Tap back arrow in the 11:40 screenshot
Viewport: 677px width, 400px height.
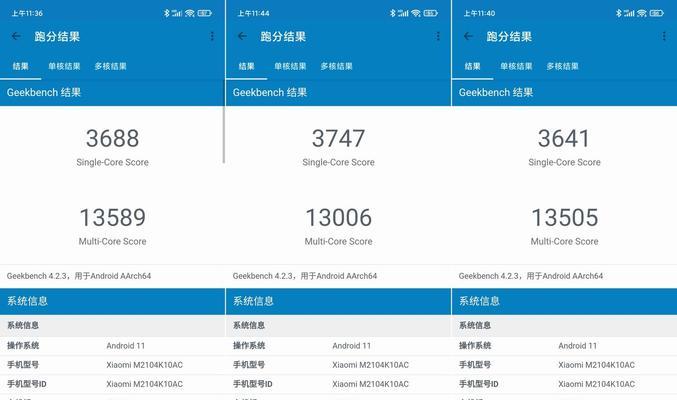468,36
